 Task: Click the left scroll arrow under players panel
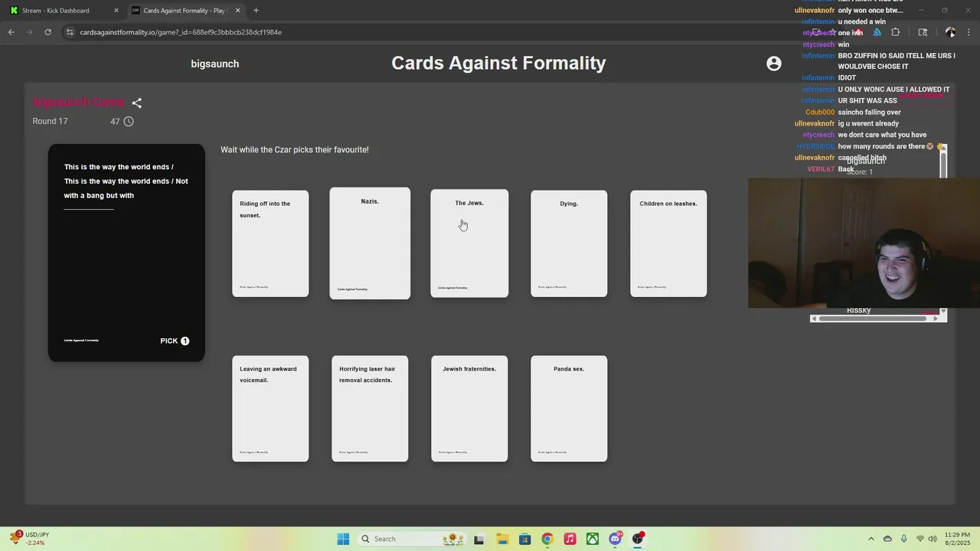(x=814, y=318)
